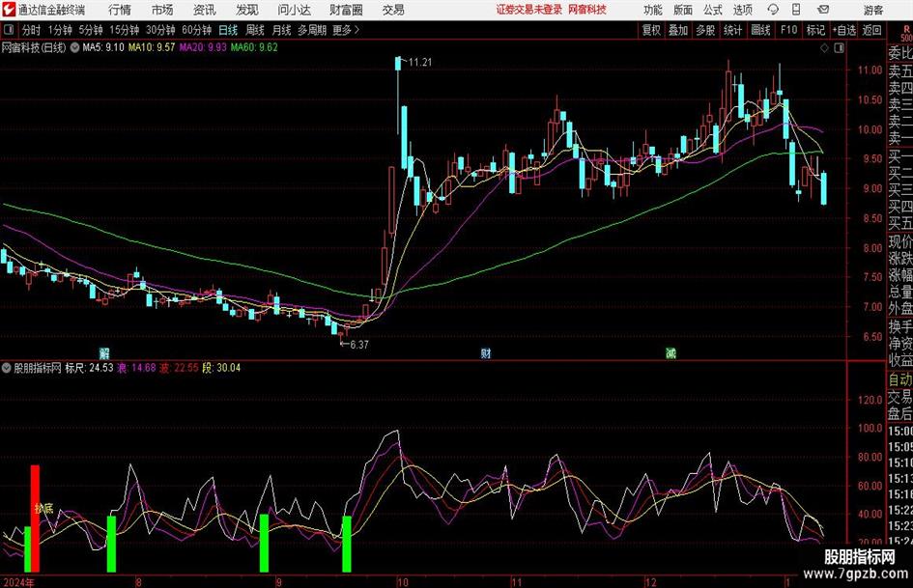Click the 抄底 signal label in indicator
913x588 pixels.
tap(44, 509)
